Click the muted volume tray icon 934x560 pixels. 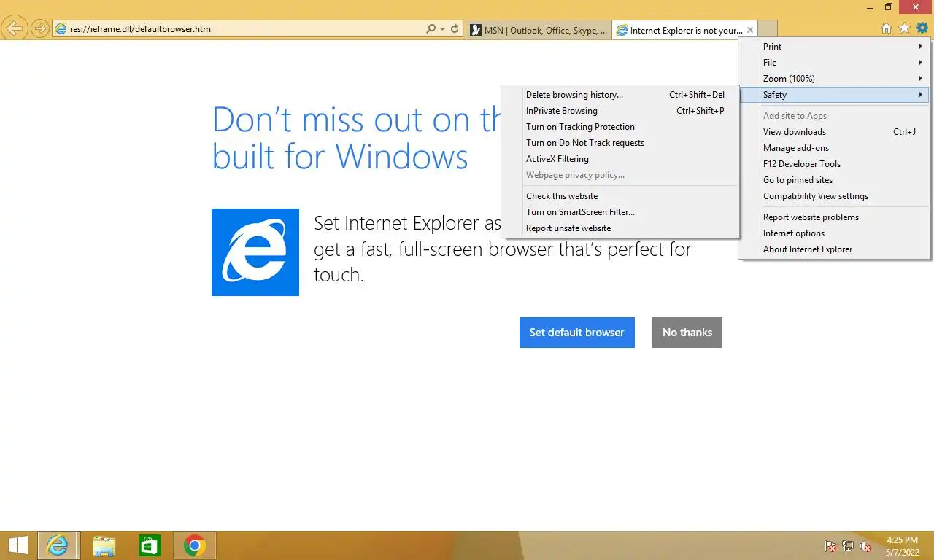click(x=865, y=546)
